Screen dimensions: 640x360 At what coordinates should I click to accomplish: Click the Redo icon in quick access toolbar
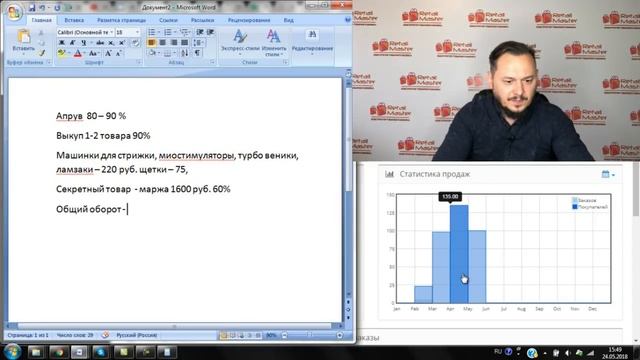click(57, 8)
